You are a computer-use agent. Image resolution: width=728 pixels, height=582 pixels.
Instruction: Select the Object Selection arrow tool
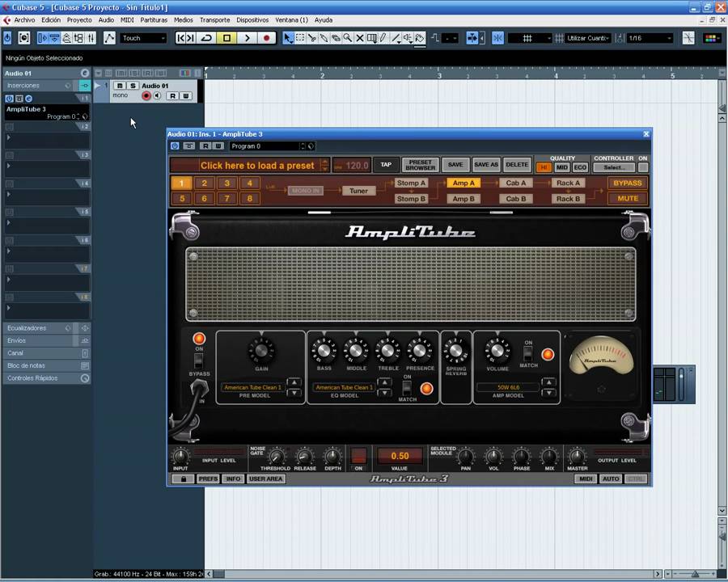coord(288,38)
